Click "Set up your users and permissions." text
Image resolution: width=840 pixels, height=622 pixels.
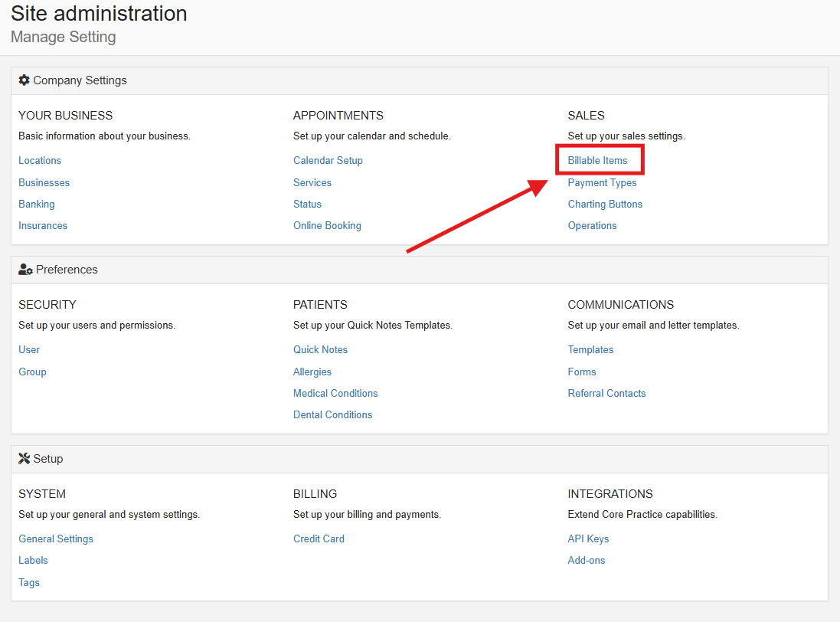[x=97, y=326]
